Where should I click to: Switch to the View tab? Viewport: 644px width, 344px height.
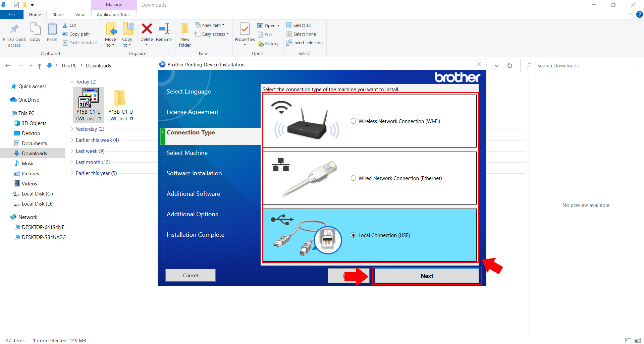(x=79, y=14)
